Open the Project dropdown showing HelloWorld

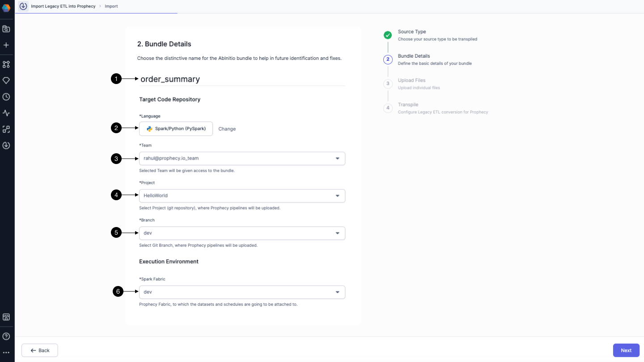click(x=242, y=196)
